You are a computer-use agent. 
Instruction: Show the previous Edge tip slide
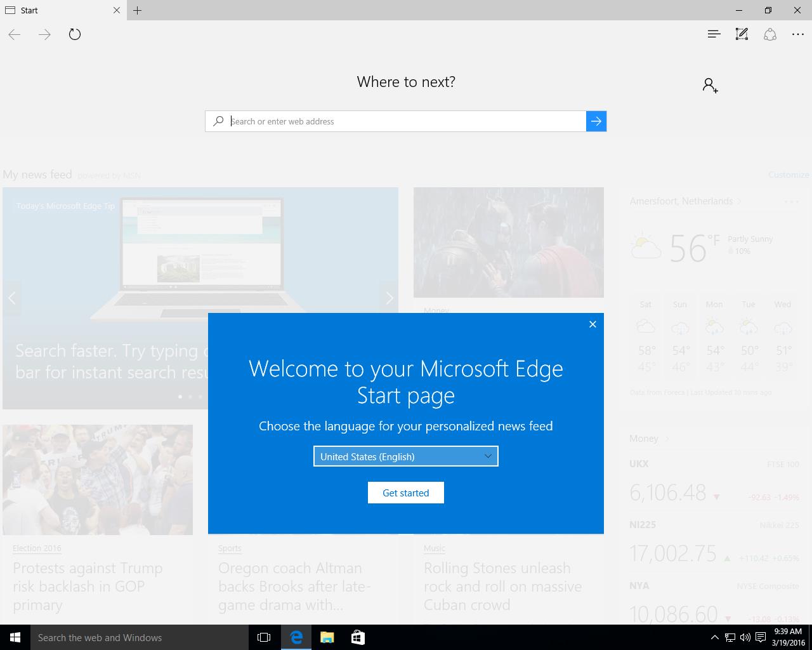coord(11,298)
